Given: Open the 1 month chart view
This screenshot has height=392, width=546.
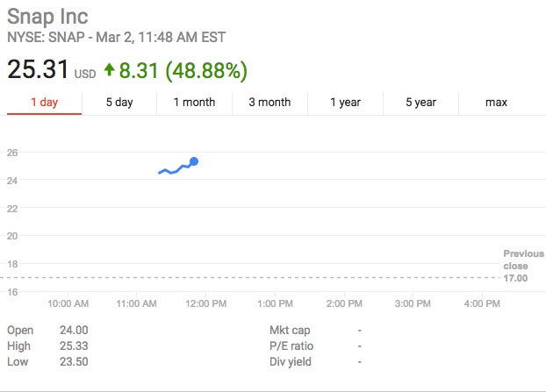Looking at the screenshot, I should coord(194,103).
